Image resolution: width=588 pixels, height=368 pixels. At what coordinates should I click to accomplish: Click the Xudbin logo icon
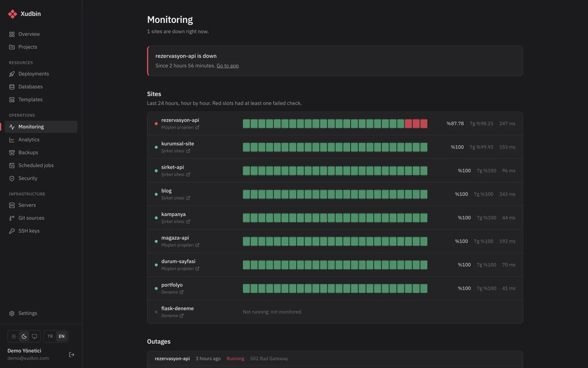point(12,14)
